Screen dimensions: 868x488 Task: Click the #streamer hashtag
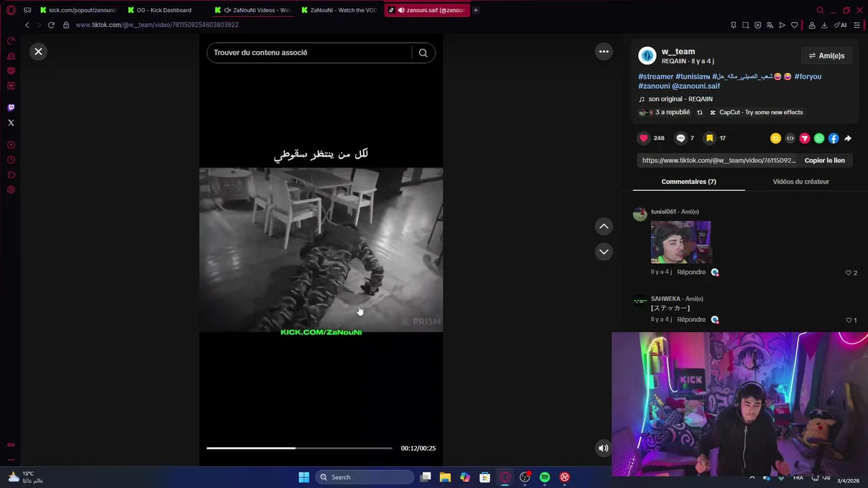pos(656,77)
